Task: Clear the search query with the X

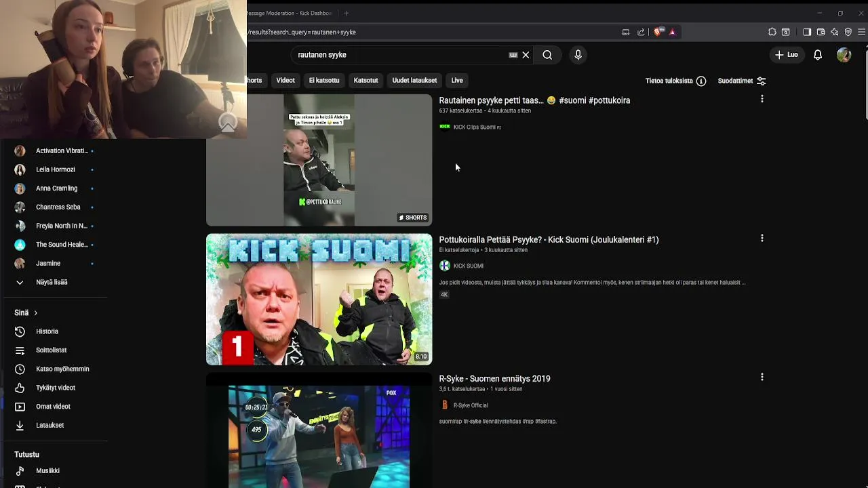Action: pos(526,55)
